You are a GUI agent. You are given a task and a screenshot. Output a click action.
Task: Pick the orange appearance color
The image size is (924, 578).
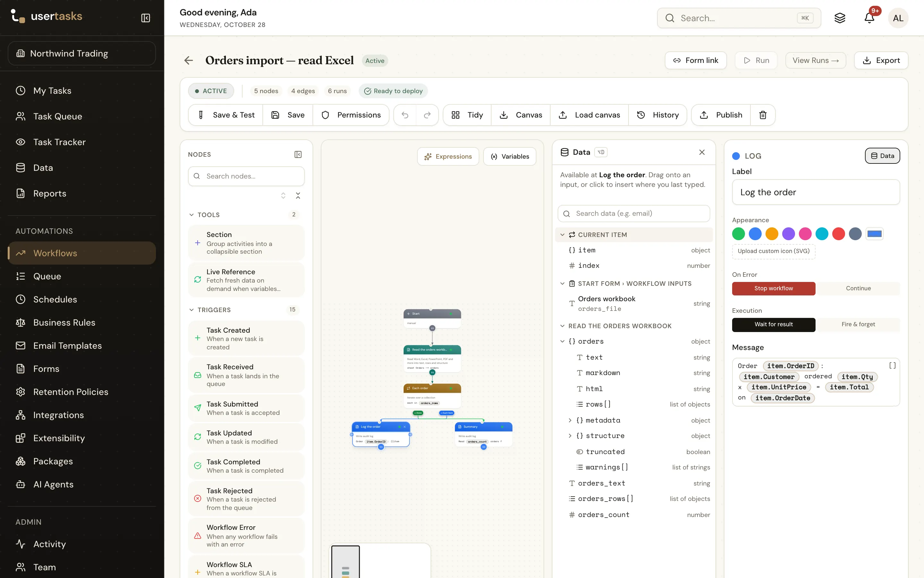772,233
